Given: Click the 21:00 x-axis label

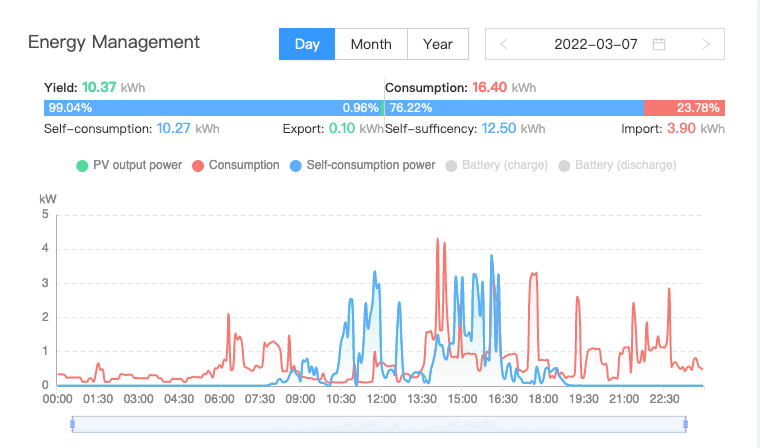Looking at the screenshot, I should [624, 399].
